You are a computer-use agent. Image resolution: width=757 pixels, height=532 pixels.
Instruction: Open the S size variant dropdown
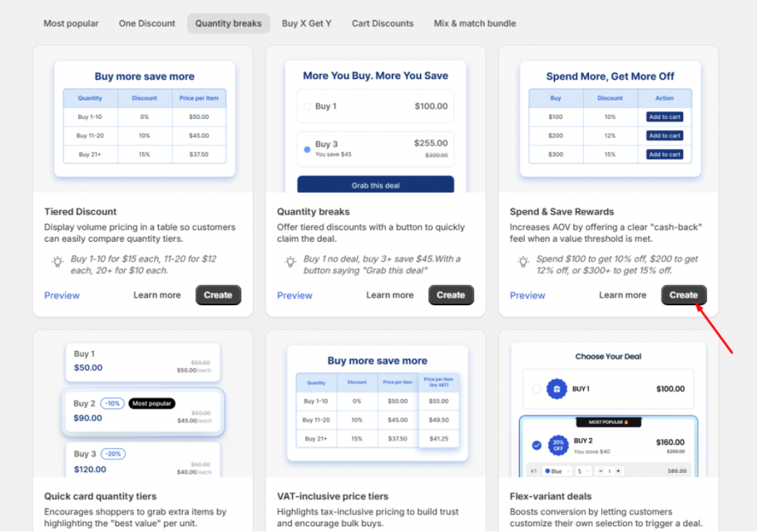coord(583,471)
